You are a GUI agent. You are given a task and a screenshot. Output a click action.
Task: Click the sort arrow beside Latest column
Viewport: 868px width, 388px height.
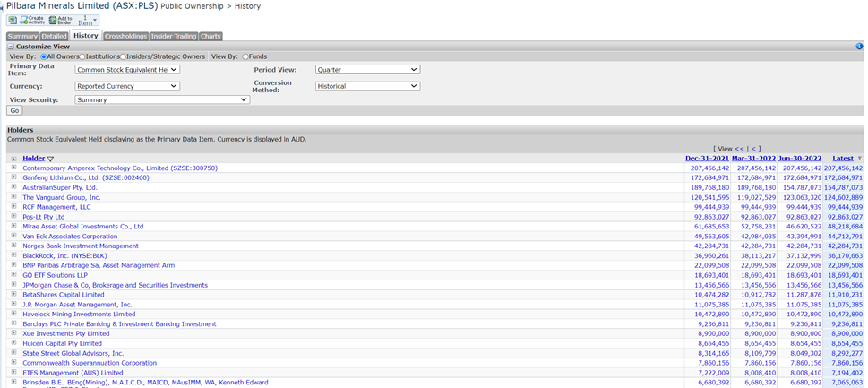pyautogui.click(x=860, y=159)
